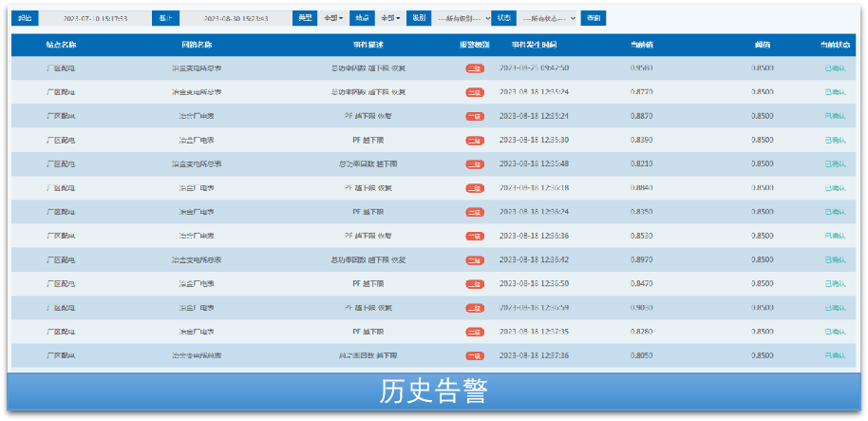Screen dimensions: 868x421
Task: Open the 类型 全部 dropdown
Action: coord(332,18)
